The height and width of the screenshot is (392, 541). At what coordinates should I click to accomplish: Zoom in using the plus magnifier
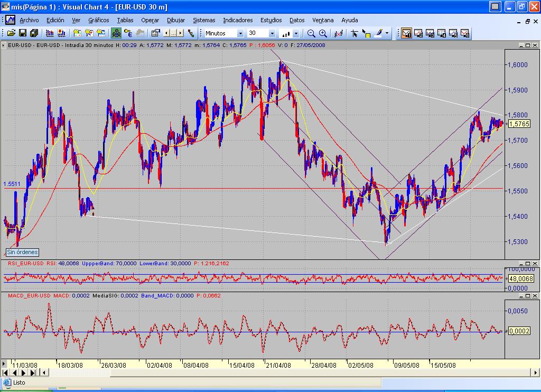(323, 33)
